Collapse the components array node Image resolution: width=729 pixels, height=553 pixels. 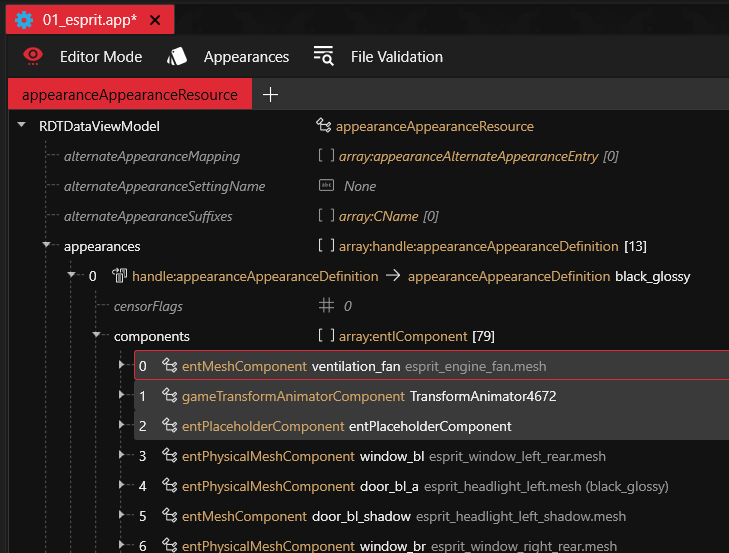tap(97, 336)
